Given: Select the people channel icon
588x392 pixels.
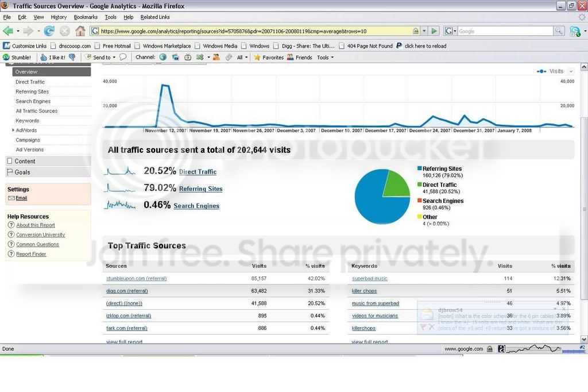Looking at the screenshot, I should [216, 57].
